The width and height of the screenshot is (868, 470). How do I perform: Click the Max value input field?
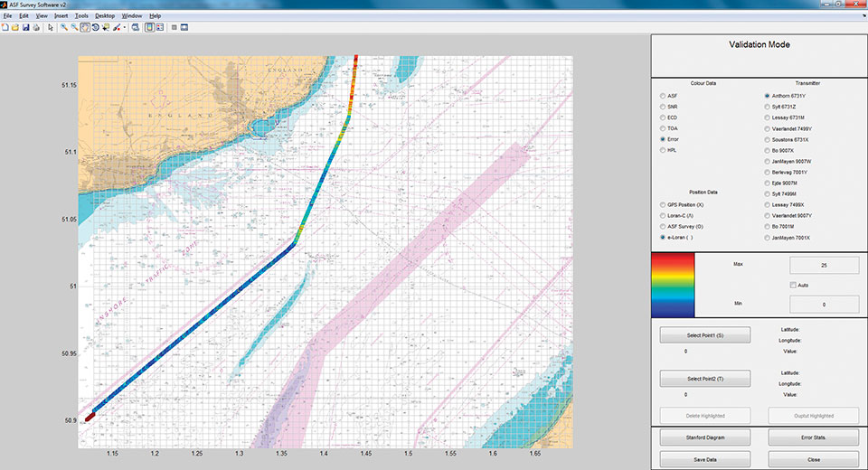click(x=824, y=265)
